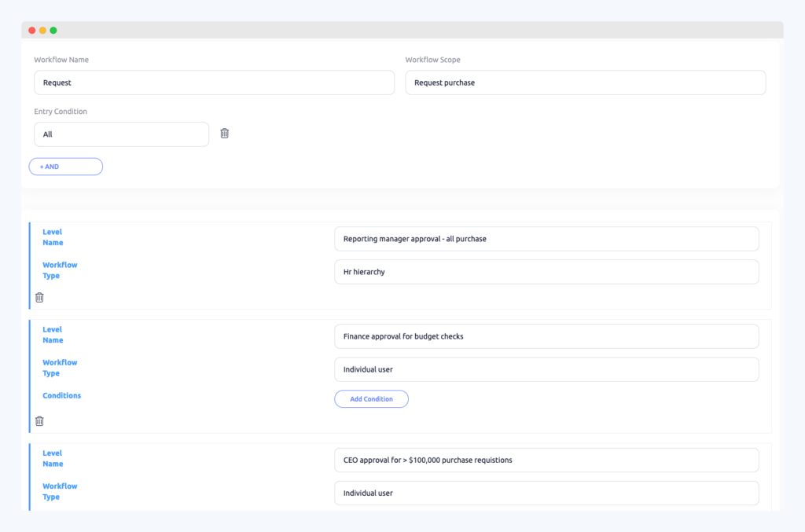Click the Workflow Name field containing Request
The image size is (805, 532).
(214, 82)
